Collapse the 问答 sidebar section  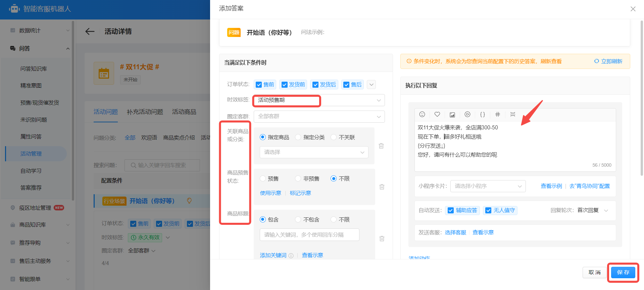(68, 49)
